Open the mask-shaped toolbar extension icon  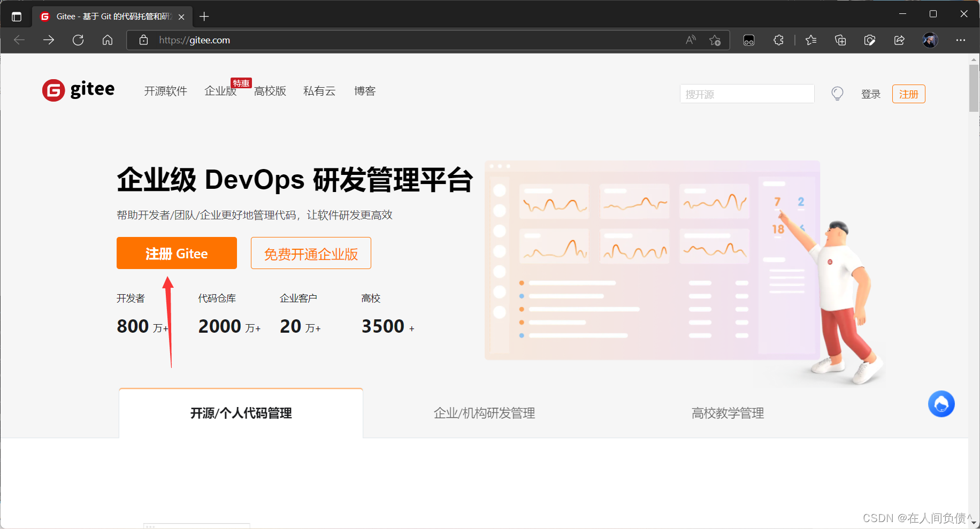point(749,40)
